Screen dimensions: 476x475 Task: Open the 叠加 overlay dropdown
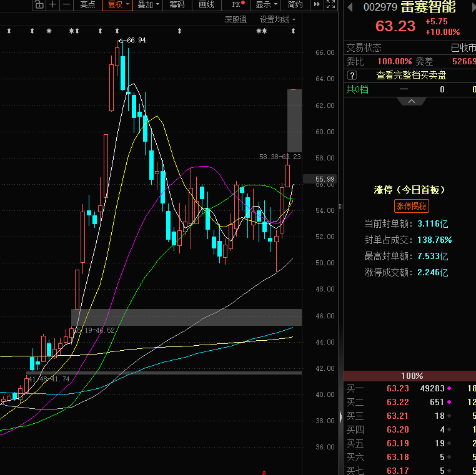coord(148,5)
